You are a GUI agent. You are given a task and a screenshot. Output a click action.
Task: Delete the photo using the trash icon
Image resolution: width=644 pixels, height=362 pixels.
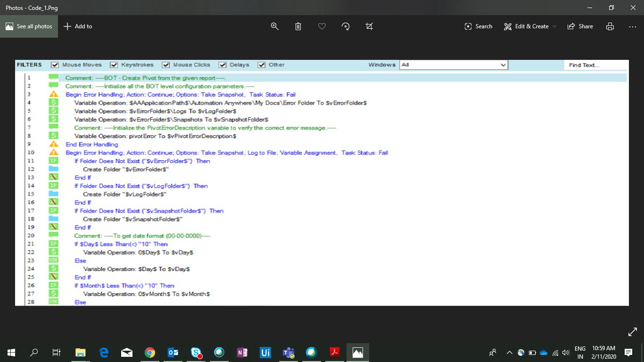tap(298, 26)
